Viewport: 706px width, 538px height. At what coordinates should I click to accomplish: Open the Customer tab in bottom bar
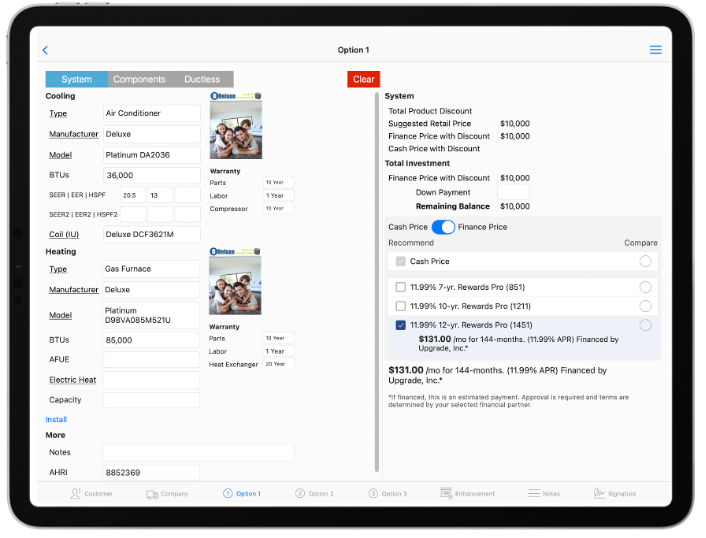coord(92,493)
